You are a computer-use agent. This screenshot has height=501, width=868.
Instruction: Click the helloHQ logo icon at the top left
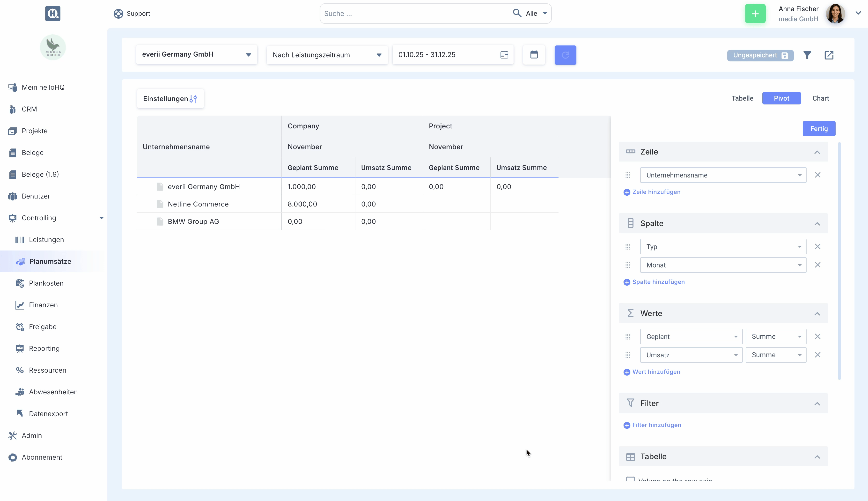(53, 14)
